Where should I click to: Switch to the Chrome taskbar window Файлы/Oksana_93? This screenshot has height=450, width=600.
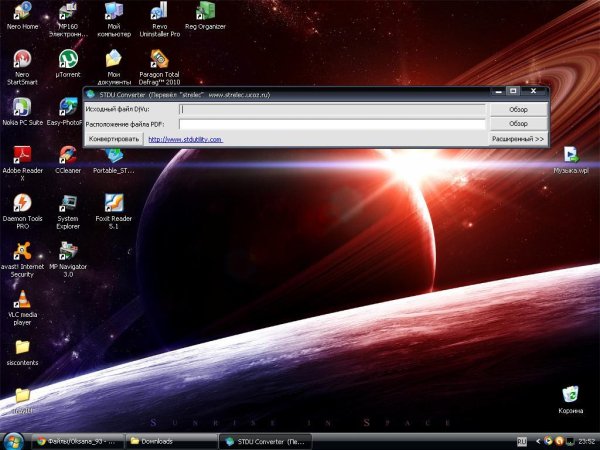(78, 442)
